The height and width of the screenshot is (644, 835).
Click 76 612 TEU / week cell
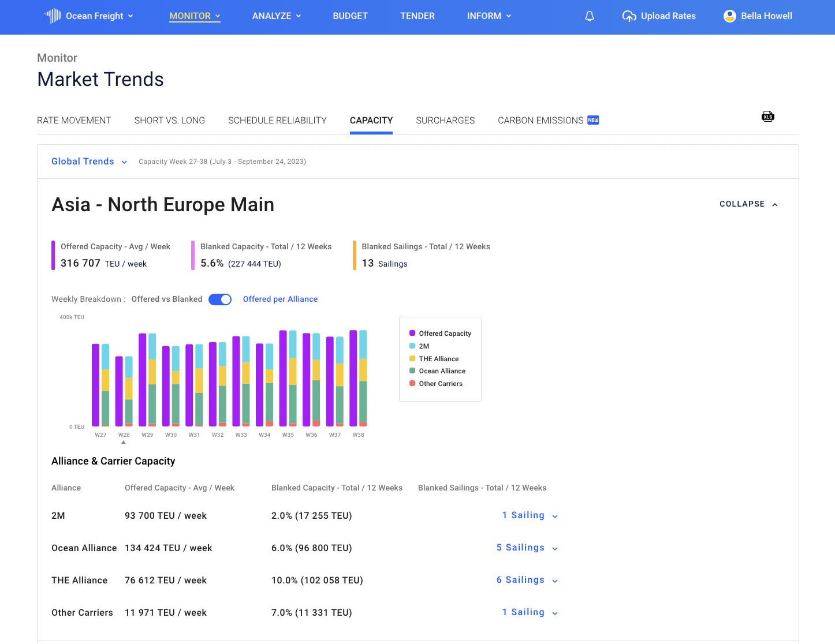point(166,580)
